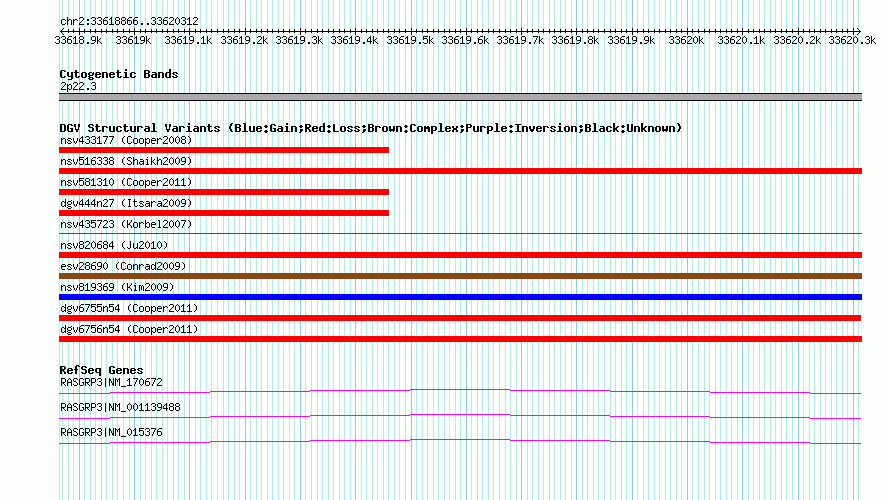Open the dgv6756n54 (Cooper2011) label
The height and width of the screenshot is (500, 890).
coord(129,329)
